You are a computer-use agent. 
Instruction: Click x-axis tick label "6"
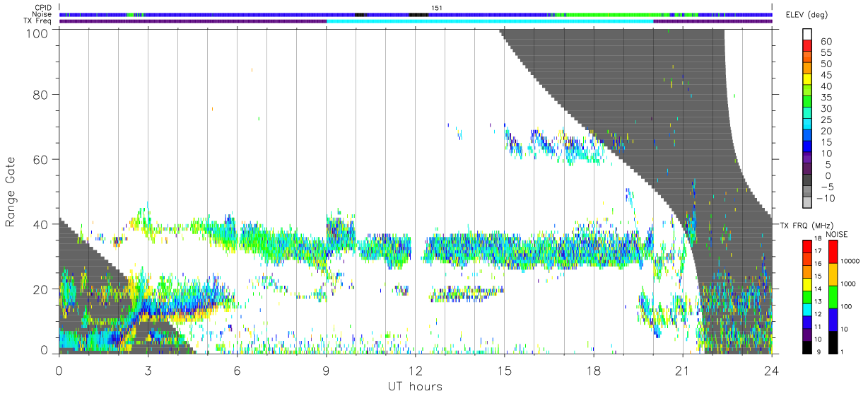tap(237, 370)
